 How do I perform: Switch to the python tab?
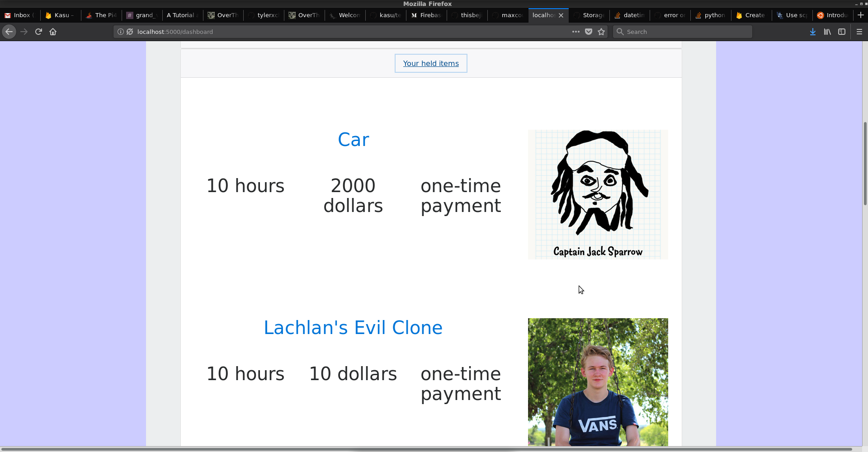tap(712, 15)
